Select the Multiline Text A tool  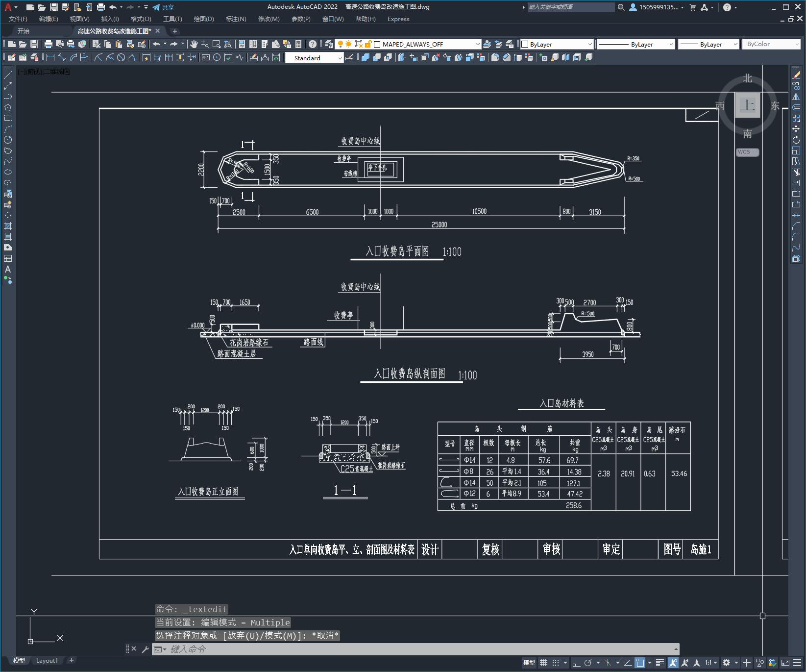[x=8, y=269]
